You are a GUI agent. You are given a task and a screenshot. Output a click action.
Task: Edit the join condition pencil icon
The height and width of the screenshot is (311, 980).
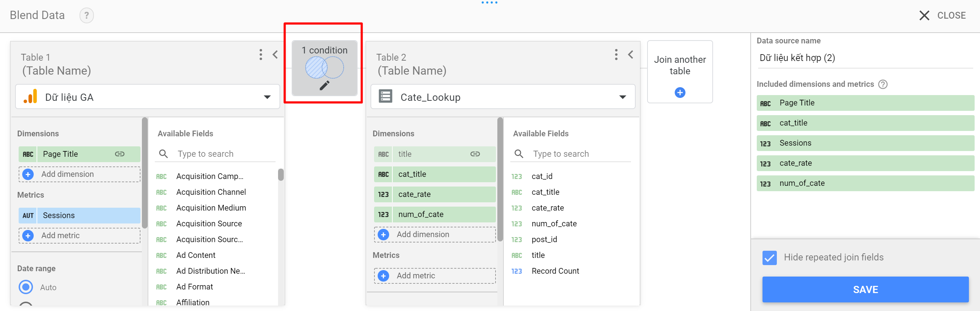[325, 85]
